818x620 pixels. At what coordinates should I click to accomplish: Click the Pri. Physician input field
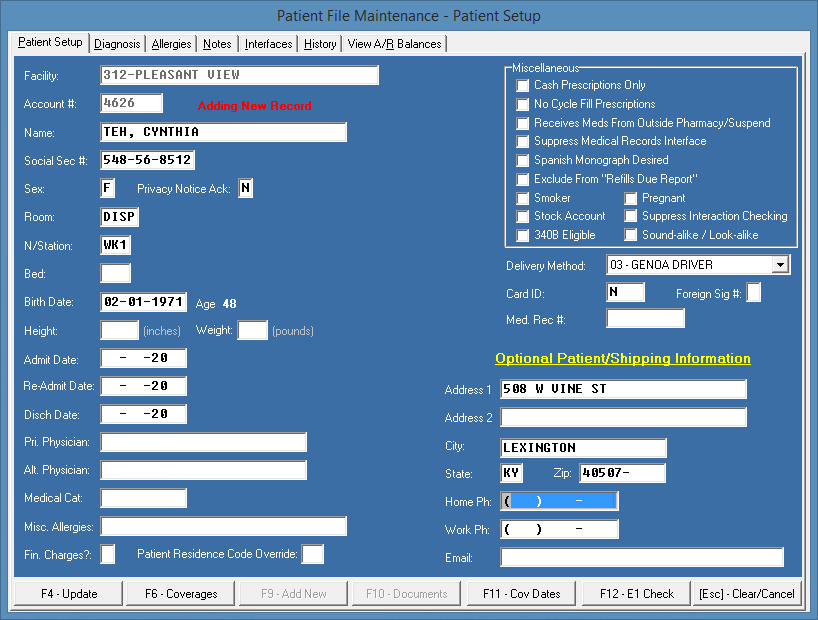pyautogui.click(x=203, y=443)
